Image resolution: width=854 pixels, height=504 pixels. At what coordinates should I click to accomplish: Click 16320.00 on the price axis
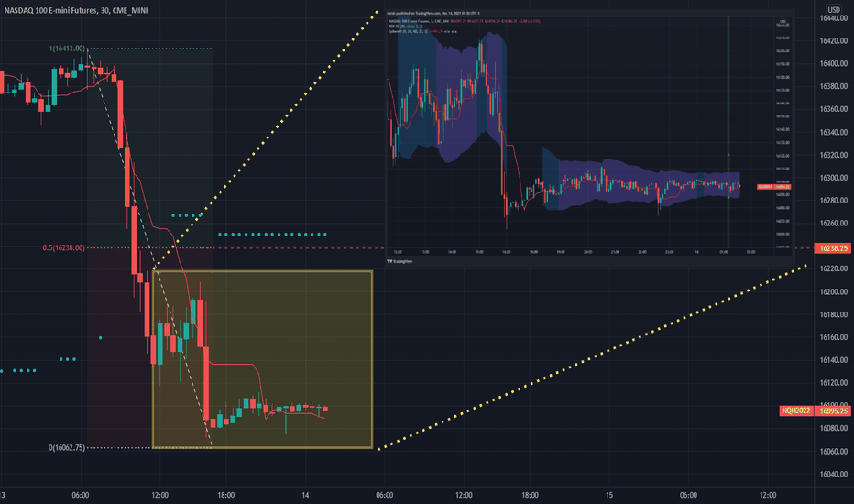pyautogui.click(x=833, y=155)
